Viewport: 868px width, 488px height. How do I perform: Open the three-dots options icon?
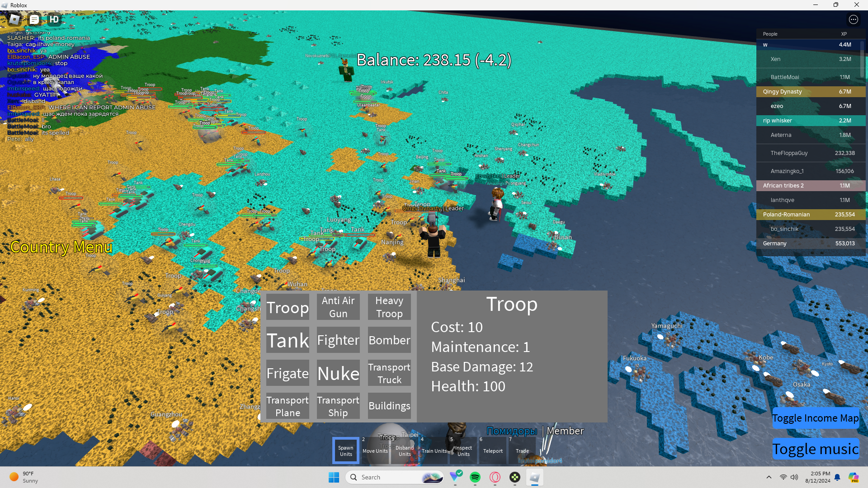pos(853,19)
